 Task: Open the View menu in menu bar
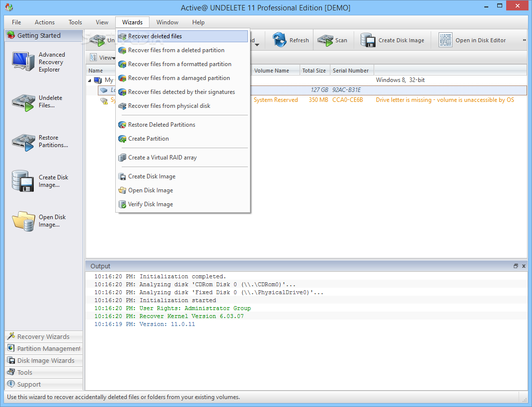coord(102,22)
